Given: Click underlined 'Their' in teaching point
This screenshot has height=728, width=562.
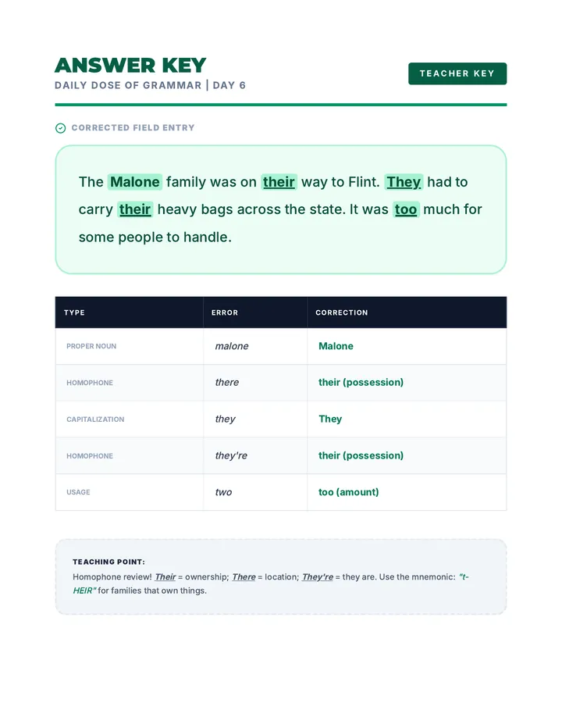Looking at the screenshot, I should 165,577.
